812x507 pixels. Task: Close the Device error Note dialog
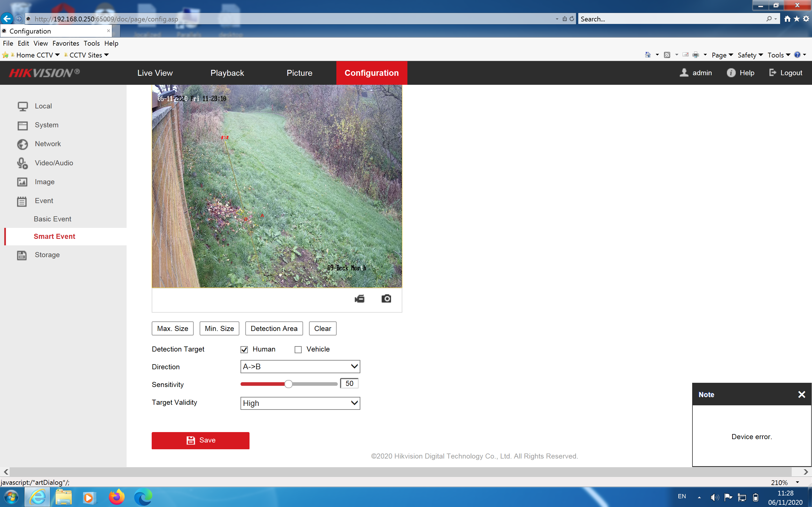point(802,394)
